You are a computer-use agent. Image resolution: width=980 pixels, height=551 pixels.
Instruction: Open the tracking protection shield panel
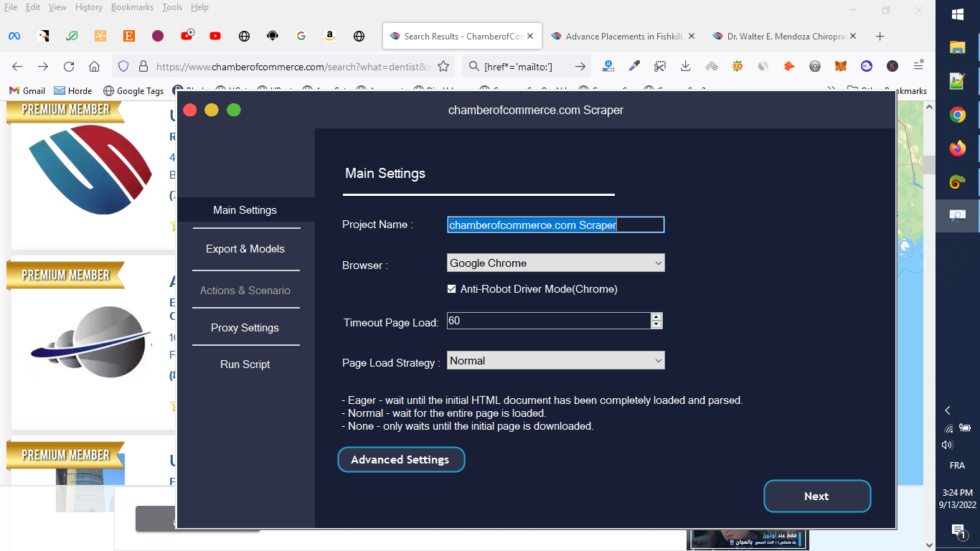(123, 67)
